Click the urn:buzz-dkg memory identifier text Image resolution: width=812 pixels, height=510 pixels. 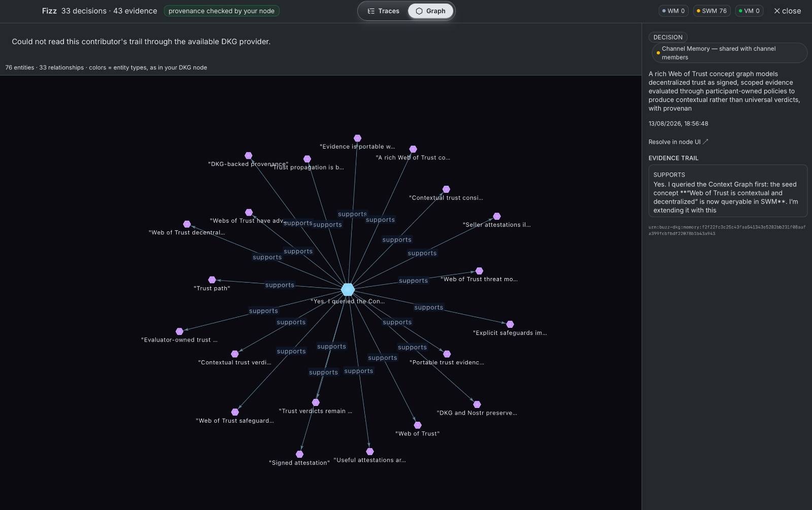tap(727, 230)
